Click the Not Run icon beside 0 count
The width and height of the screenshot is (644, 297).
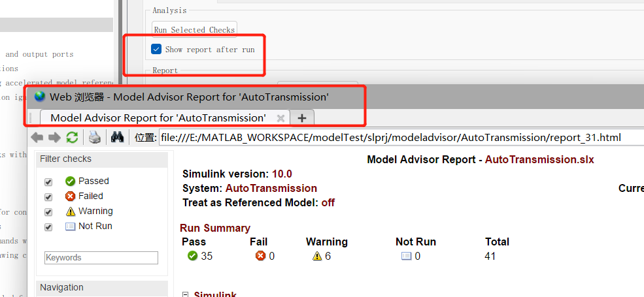click(x=406, y=256)
